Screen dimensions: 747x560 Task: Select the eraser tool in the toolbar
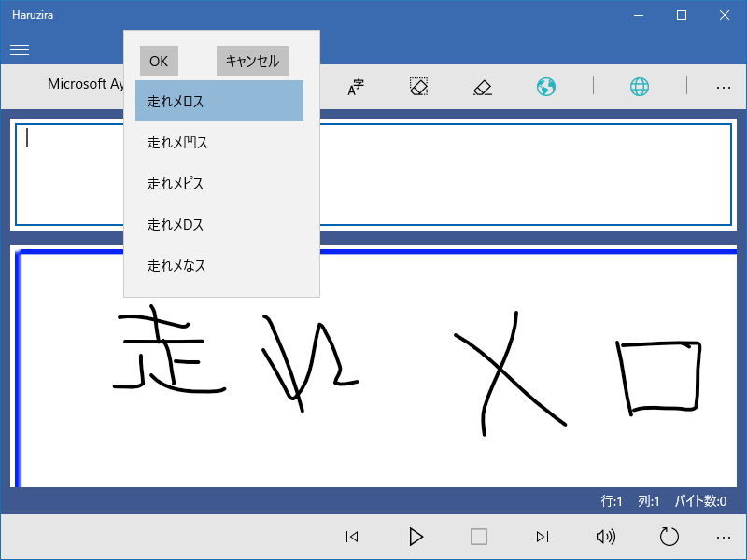tap(481, 86)
